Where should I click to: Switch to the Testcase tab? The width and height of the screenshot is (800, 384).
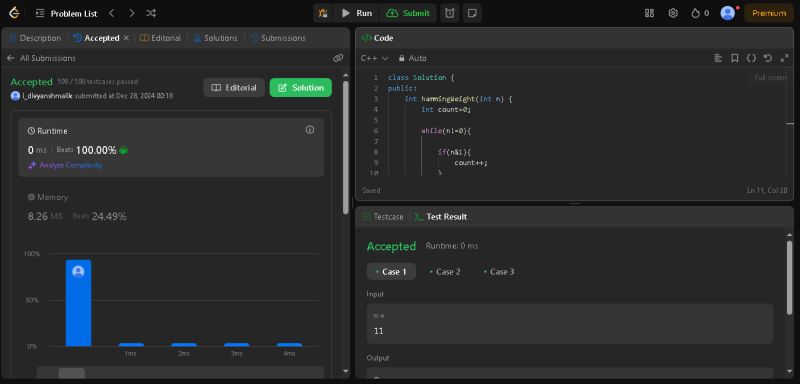click(383, 217)
